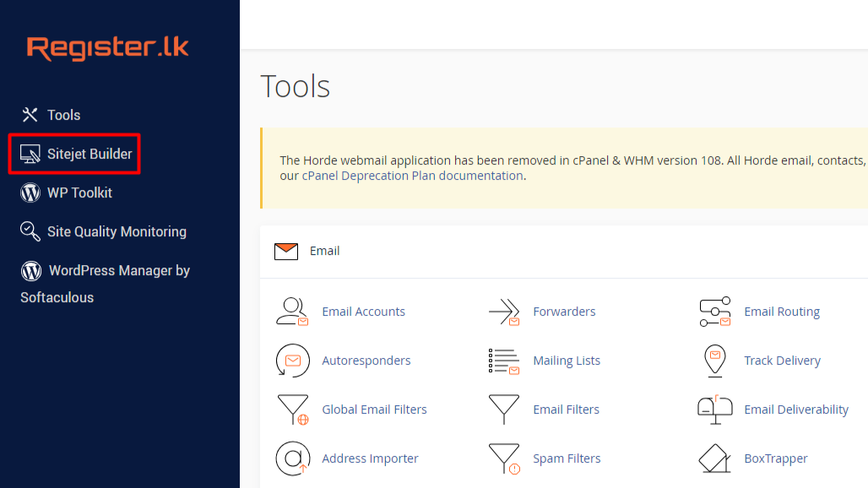Open the cPanel Deprecation Plan documentation link

pos(412,176)
